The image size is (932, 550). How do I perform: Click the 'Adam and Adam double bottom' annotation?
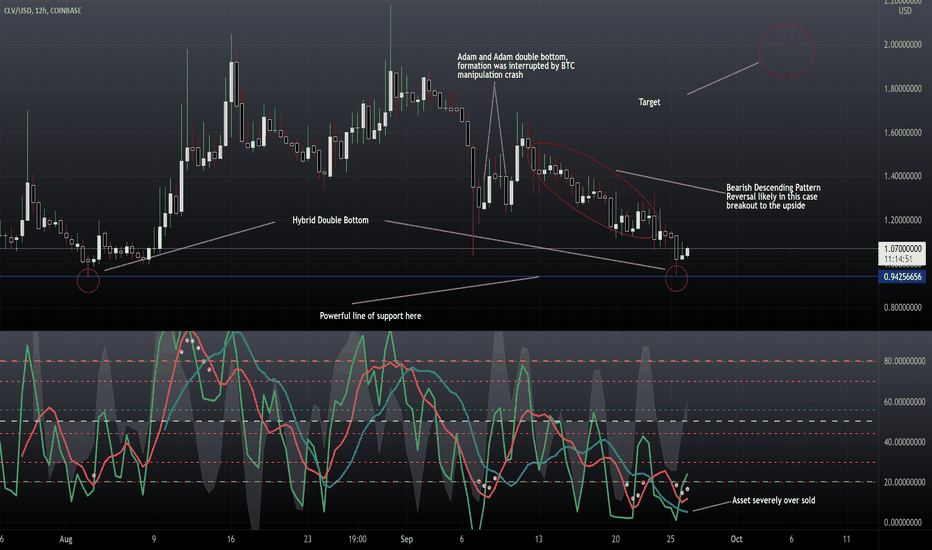click(x=515, y=65)
